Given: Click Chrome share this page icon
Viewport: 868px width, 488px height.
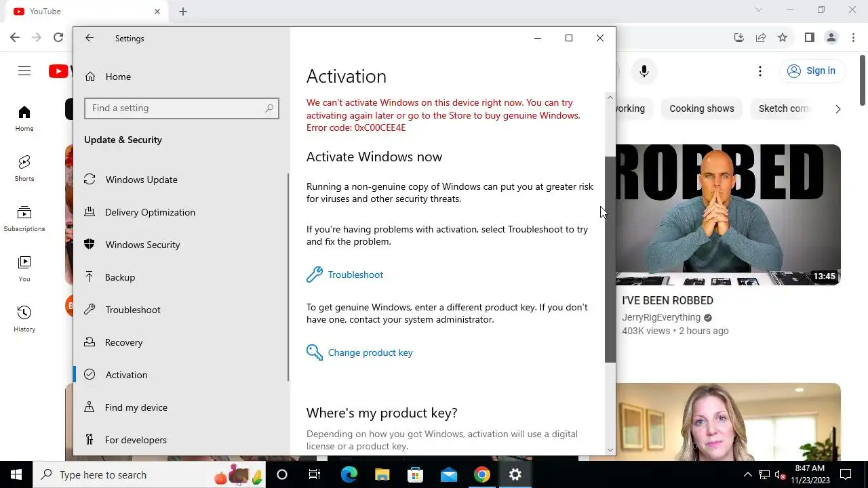Looking at the screenshot, I should (x=761, y=38).
